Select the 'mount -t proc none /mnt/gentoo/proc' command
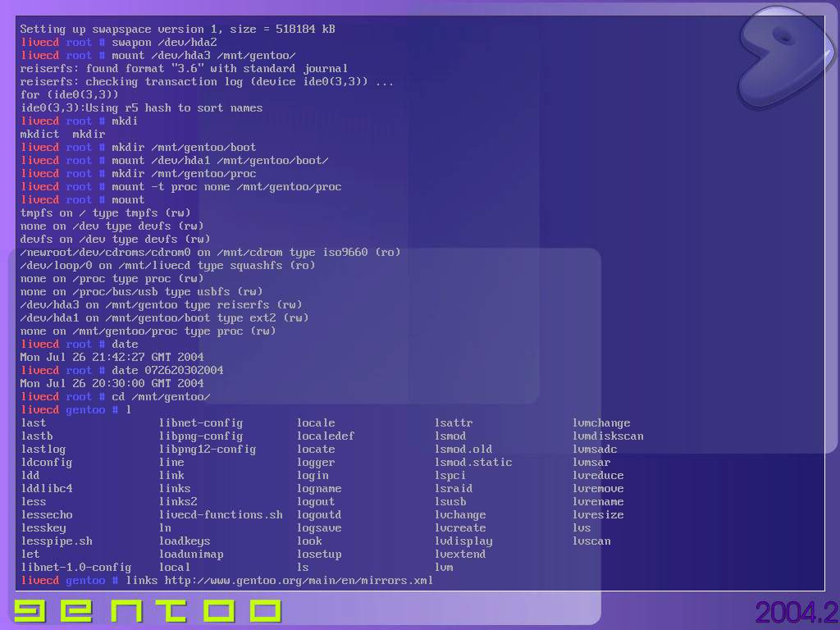Viewport: 840px width, 630px height. (x=226, y=187)
